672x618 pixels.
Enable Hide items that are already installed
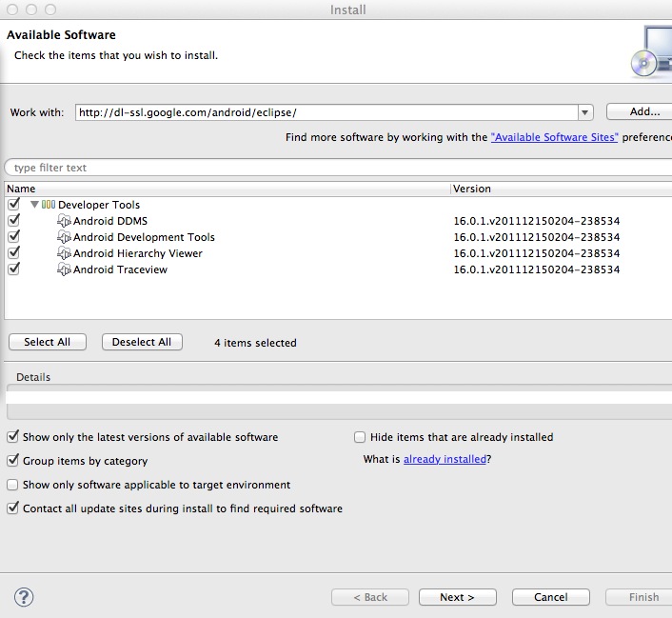360,437
